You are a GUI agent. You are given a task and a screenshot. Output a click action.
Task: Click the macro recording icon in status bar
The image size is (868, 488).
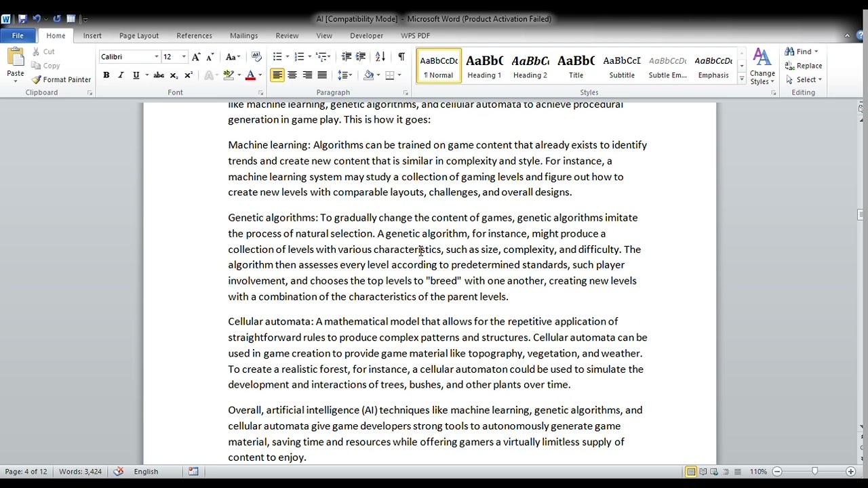(x=193, y=472)
